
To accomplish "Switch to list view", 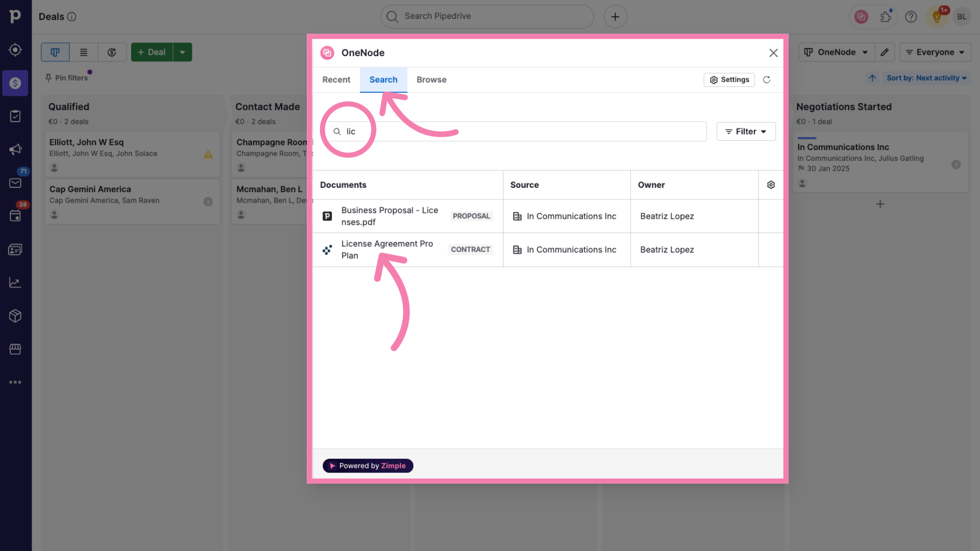I will (84, 52).
